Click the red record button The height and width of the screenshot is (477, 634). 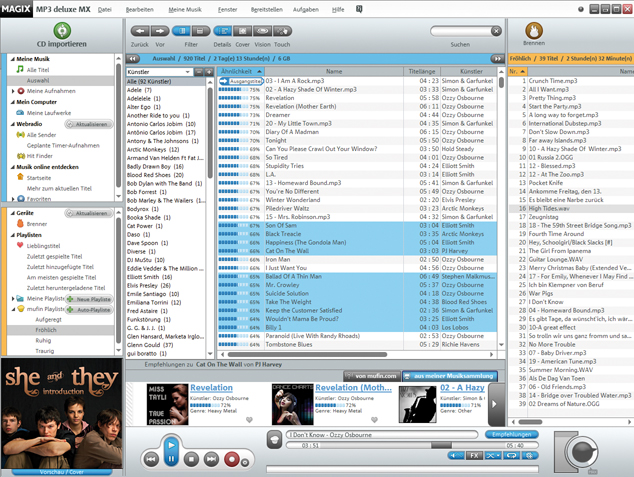[x=232, y=459]
